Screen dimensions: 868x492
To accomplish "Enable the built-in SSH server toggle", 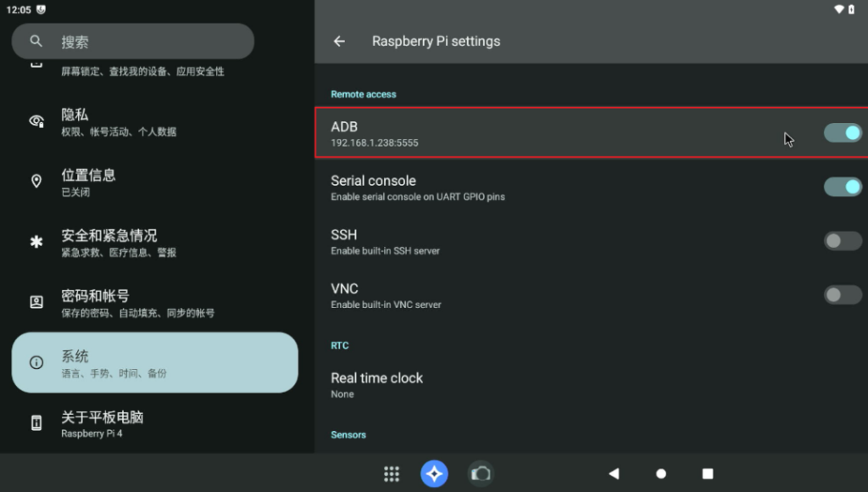I will (x=842, y=241).
